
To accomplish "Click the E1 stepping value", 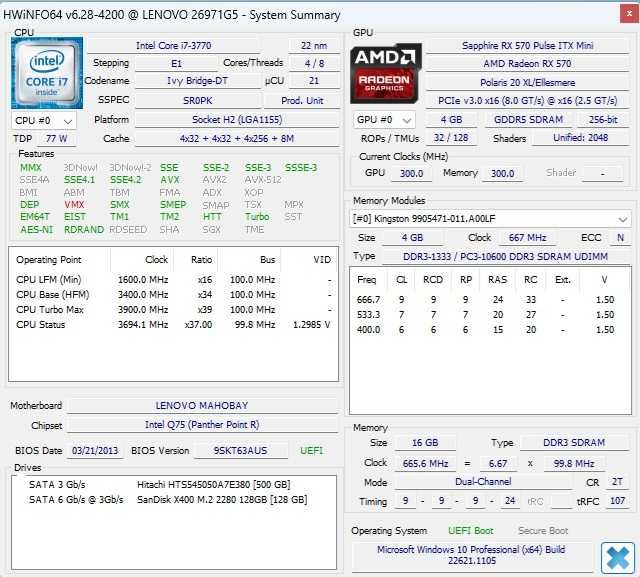I will [x=176, y=63].
